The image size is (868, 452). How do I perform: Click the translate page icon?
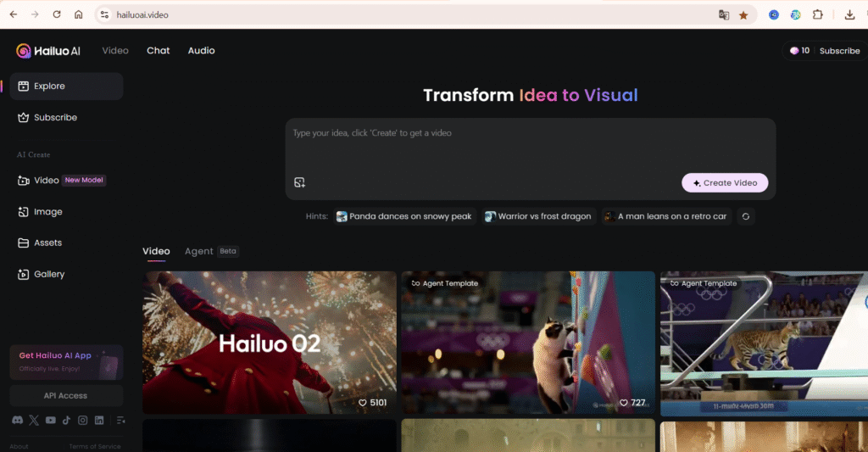click(x=724, y=15)
